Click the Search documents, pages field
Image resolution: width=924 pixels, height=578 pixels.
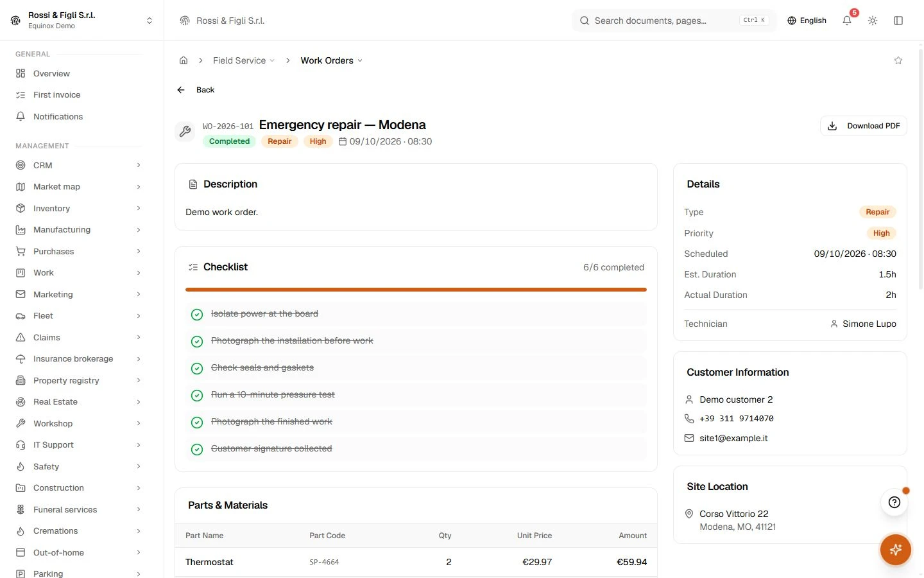coord(674,21)
